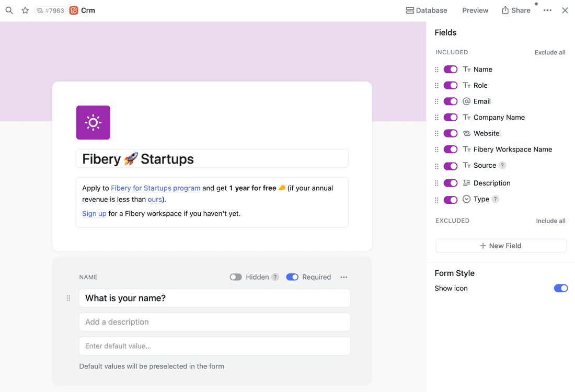
Task: Click the Website field's link-type icon
Action: pos(466,133)
